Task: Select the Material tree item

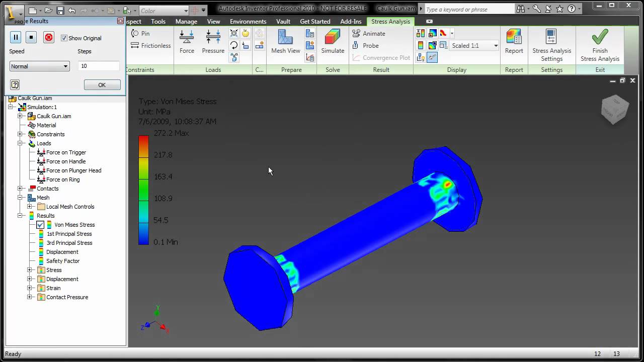Action: tap(46, 125)
